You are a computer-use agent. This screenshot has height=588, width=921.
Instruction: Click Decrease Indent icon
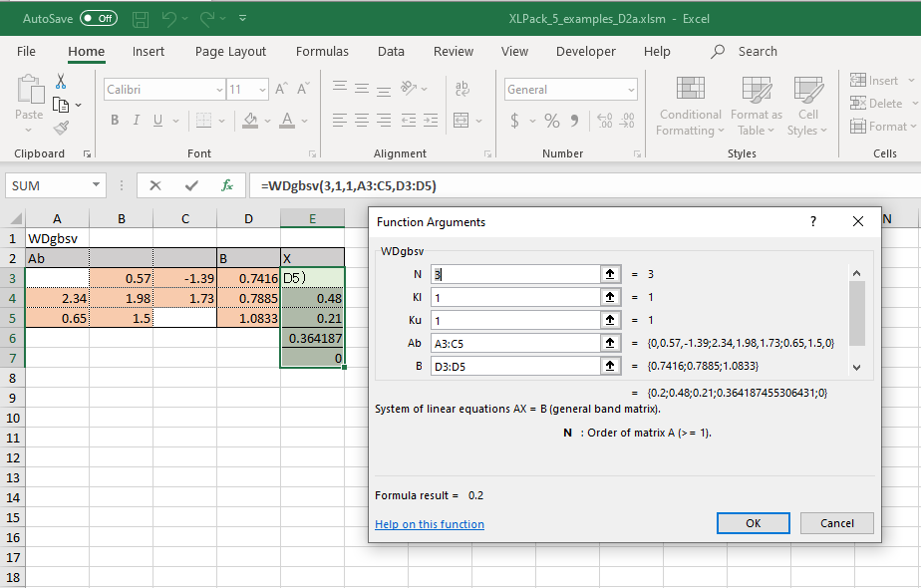409,121
